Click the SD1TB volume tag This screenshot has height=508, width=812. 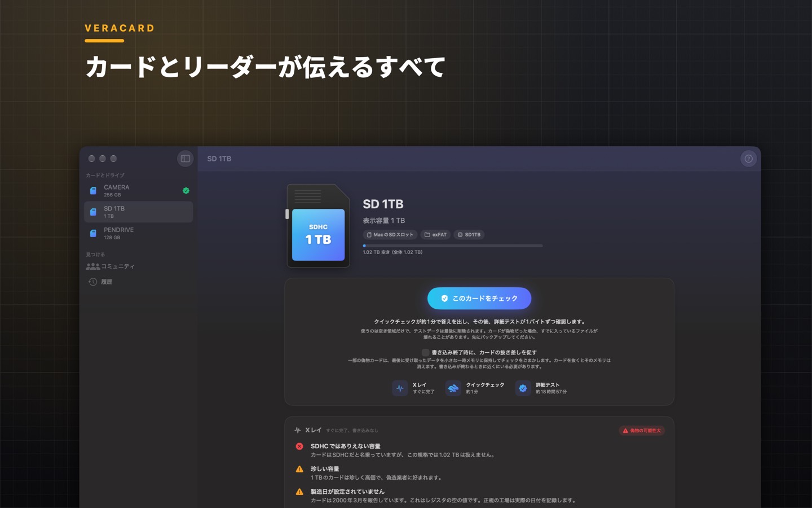tap(469, 235)
